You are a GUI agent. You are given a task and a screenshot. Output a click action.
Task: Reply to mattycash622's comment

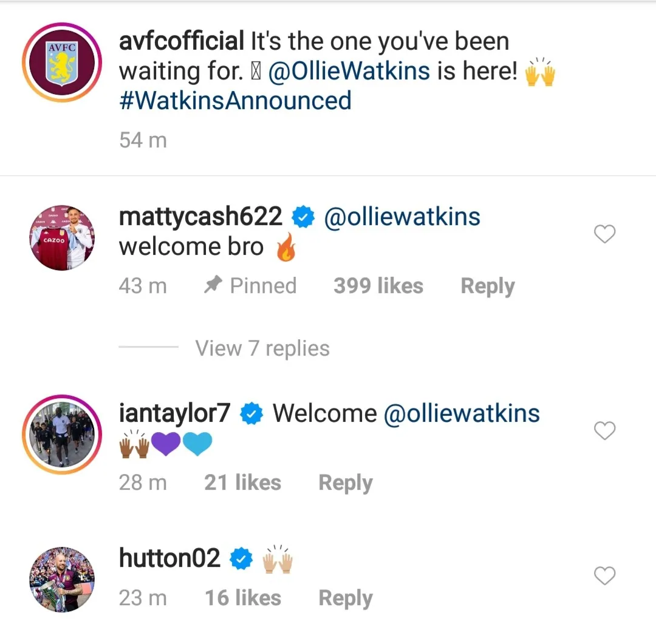click(x=487, y=285)
